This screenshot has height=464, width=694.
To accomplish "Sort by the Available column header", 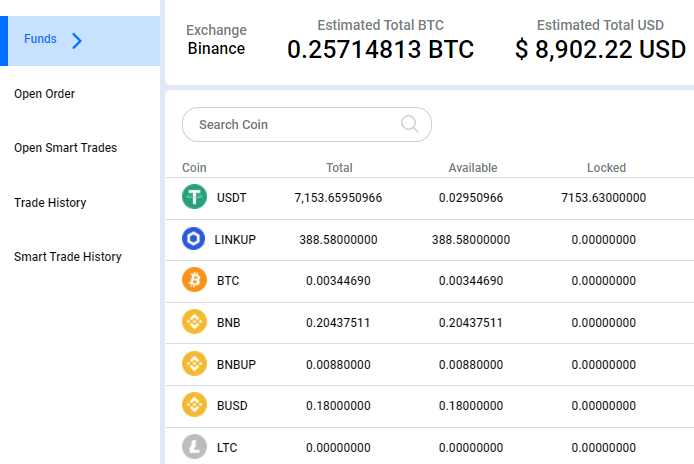I will (473, 168).
